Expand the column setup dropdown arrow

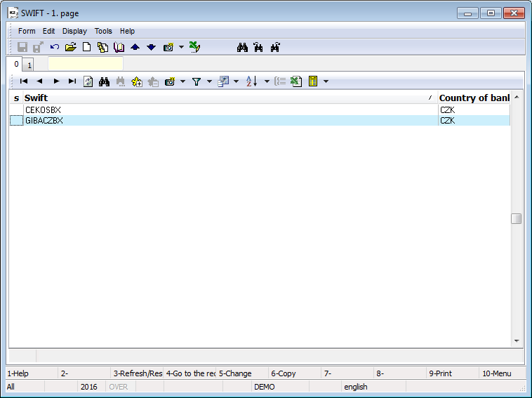tap(236, 81)
